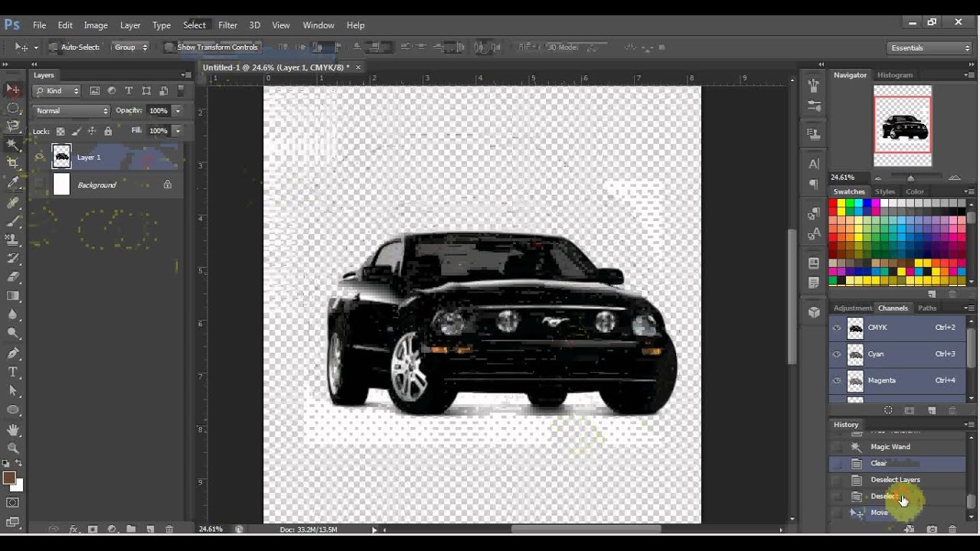Switch to the Histogram tab
The image size is (980, 551).
pos(895,75)
